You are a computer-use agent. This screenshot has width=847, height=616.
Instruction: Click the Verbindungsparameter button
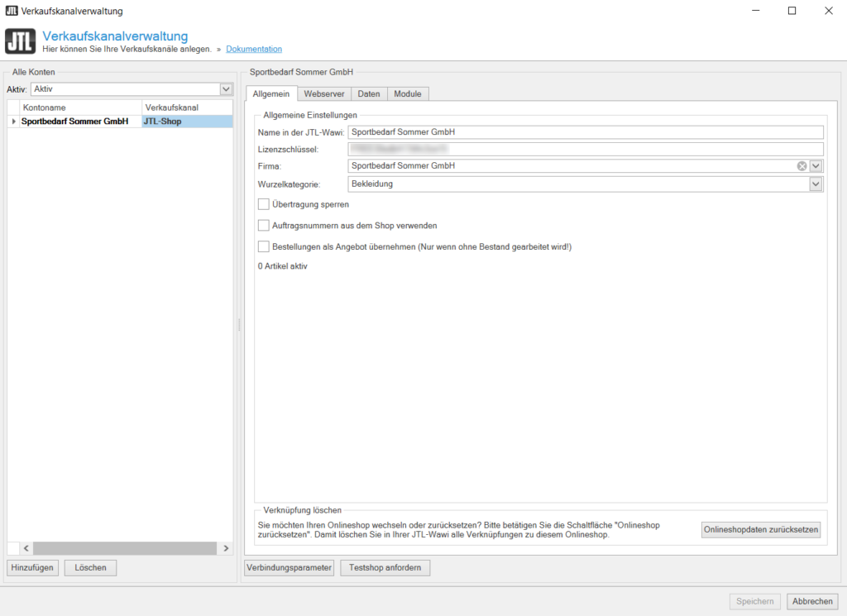point(290,568)
